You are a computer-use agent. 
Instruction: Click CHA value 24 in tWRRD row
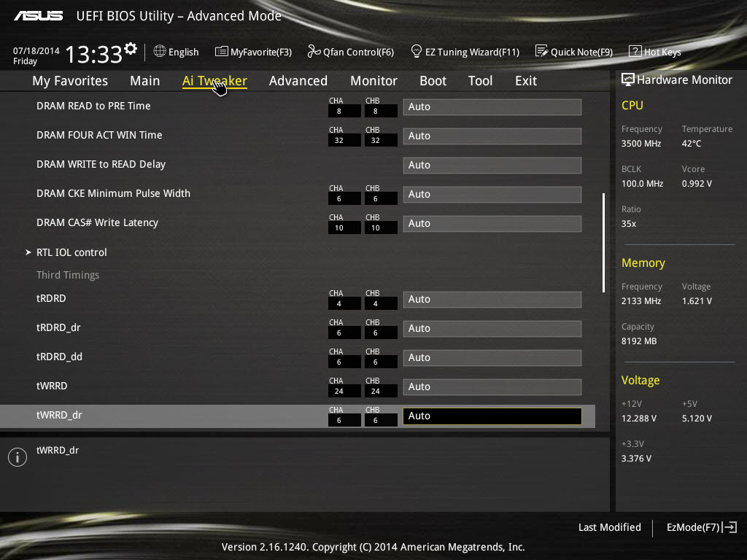tap(344, 392)
